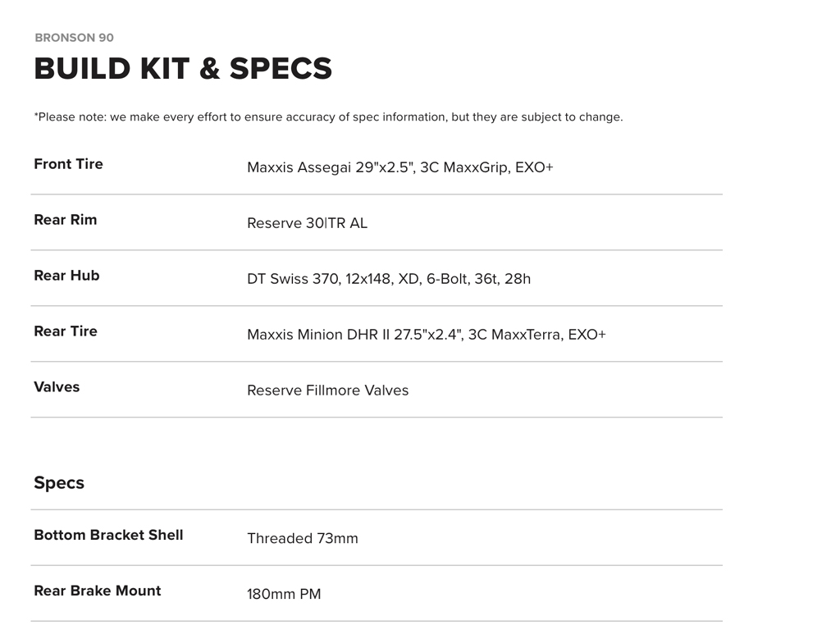840x630 pixels.
Task: Select the Rear Brake Mount label
Action: tap(98, 591)
